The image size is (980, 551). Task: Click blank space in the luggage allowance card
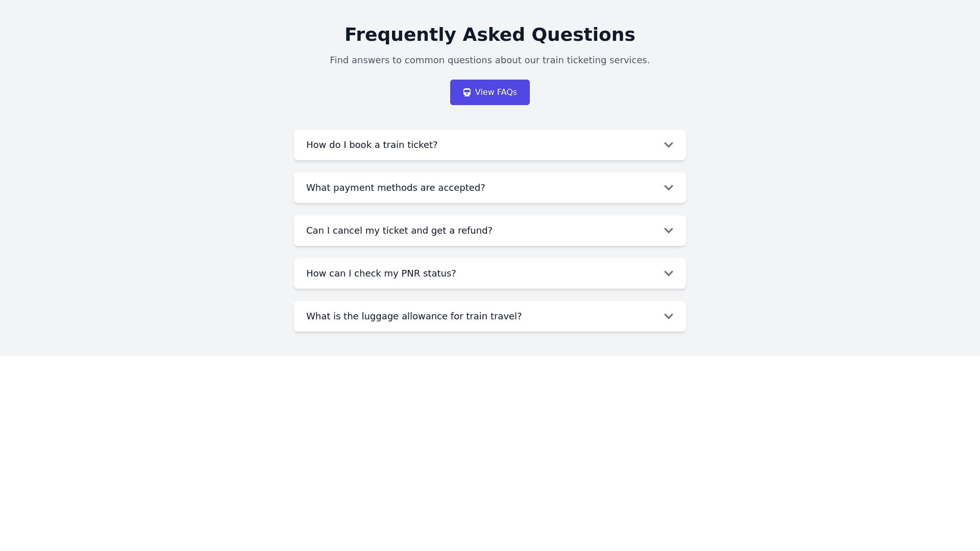(x=592, y=316)
